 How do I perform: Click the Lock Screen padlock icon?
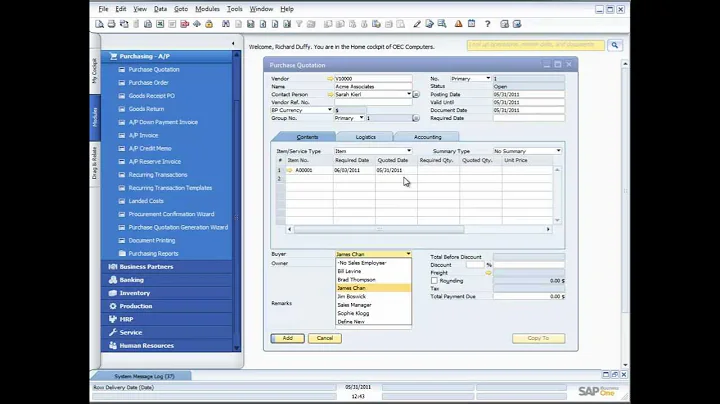click(x=209, y=24)
